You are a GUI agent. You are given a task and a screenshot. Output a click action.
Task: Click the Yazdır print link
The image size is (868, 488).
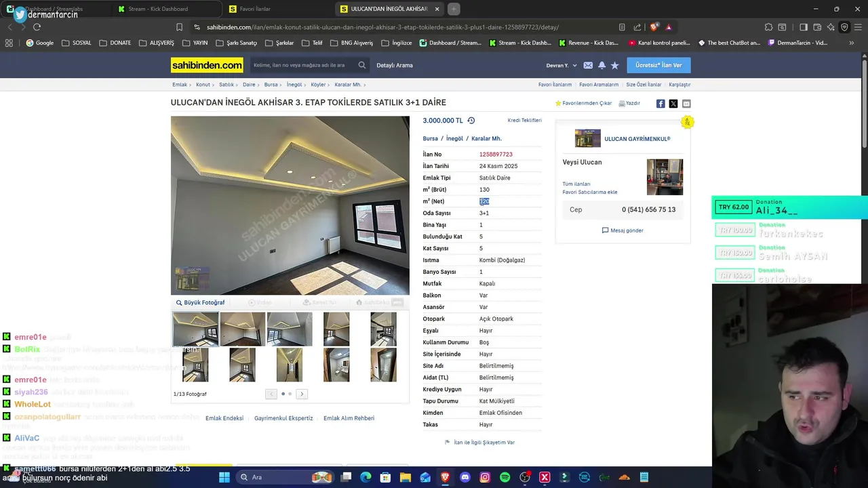pos(629,103)
